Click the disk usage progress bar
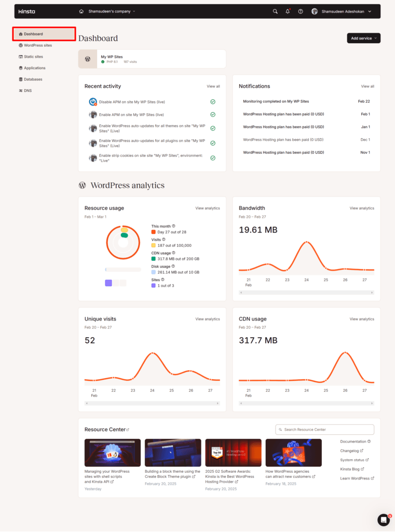Screen dimensions: 395x532 [123, 270]
